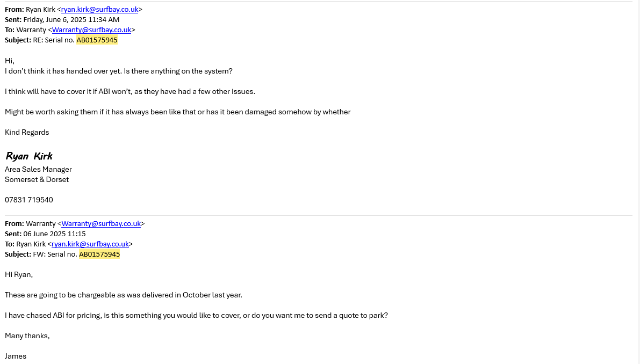The height and width of the screenshot is (364, 640).
Task: Click the Somerset & Dorset text
Action: point(37,180)
